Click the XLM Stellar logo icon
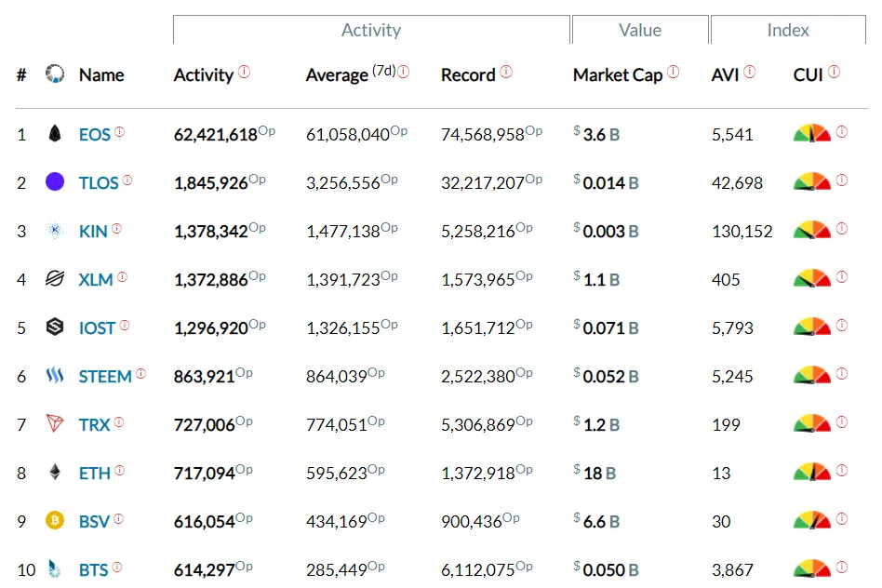 55,278
